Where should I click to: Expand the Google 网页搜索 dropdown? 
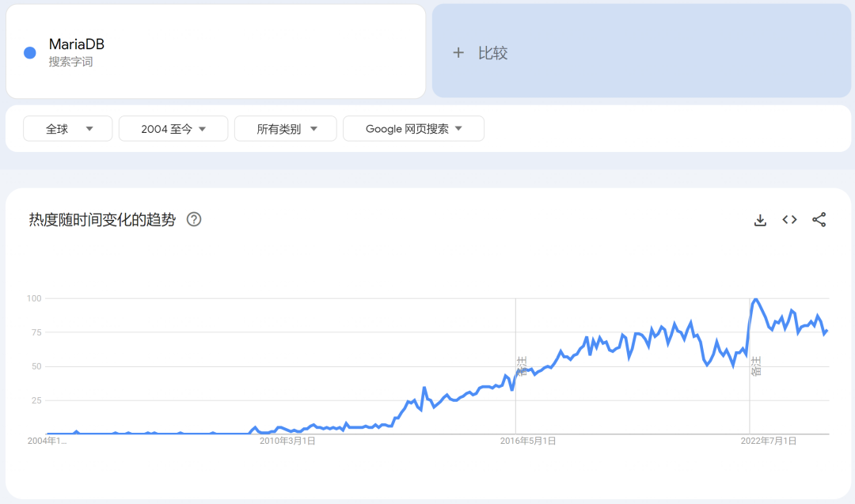tap(413, 129)
